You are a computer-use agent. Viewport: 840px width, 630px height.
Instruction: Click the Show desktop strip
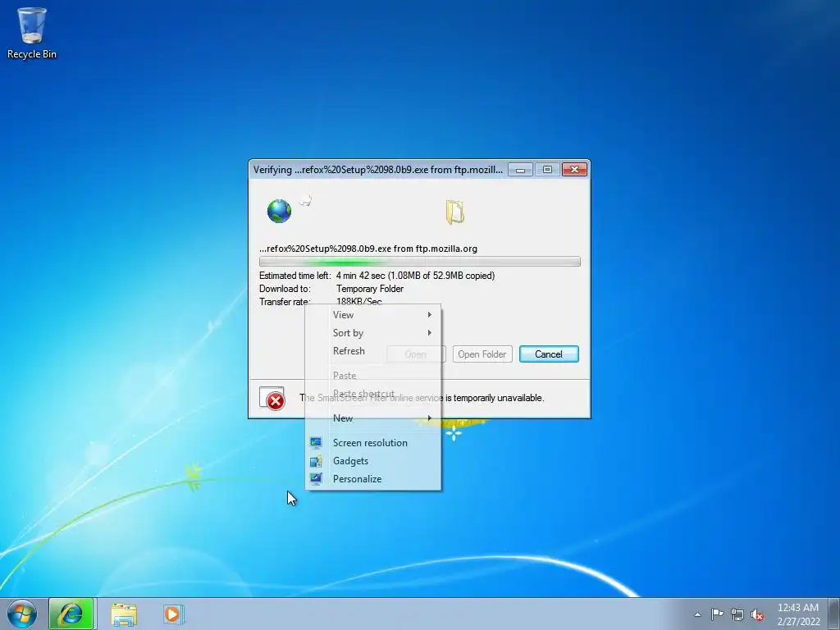(x=834, y=614)
